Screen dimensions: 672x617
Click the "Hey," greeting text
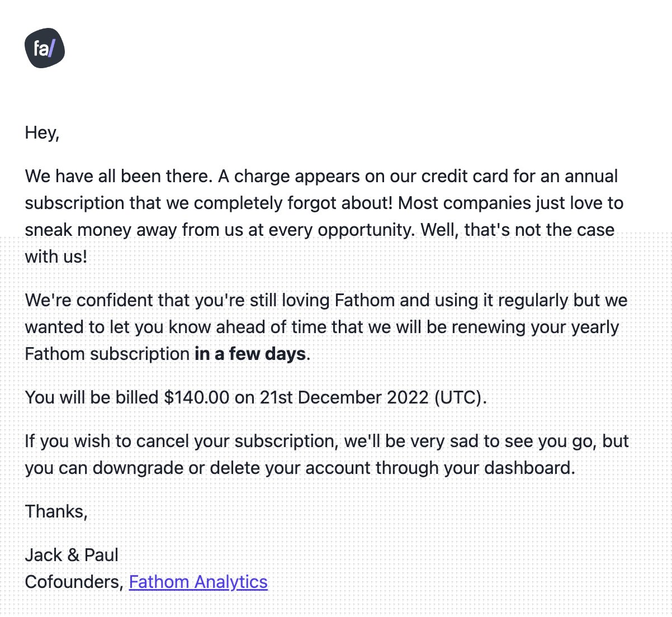pos(42,132)
